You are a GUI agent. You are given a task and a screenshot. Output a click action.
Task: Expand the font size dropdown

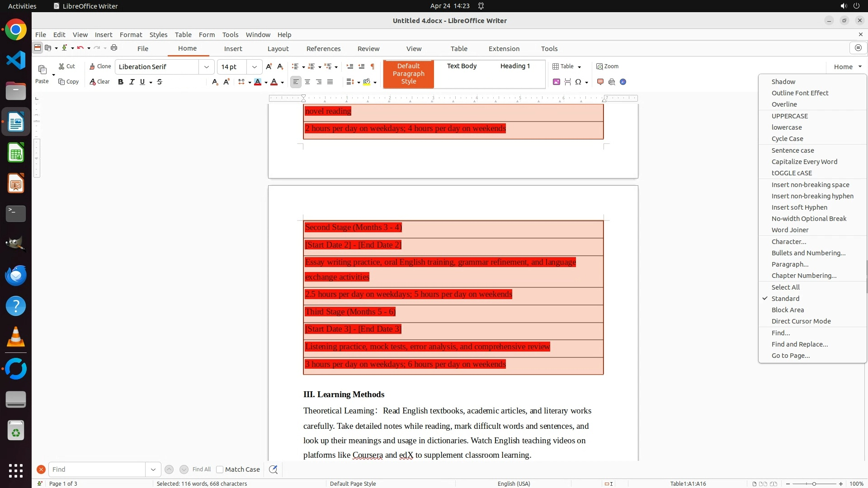pos(255,67)
